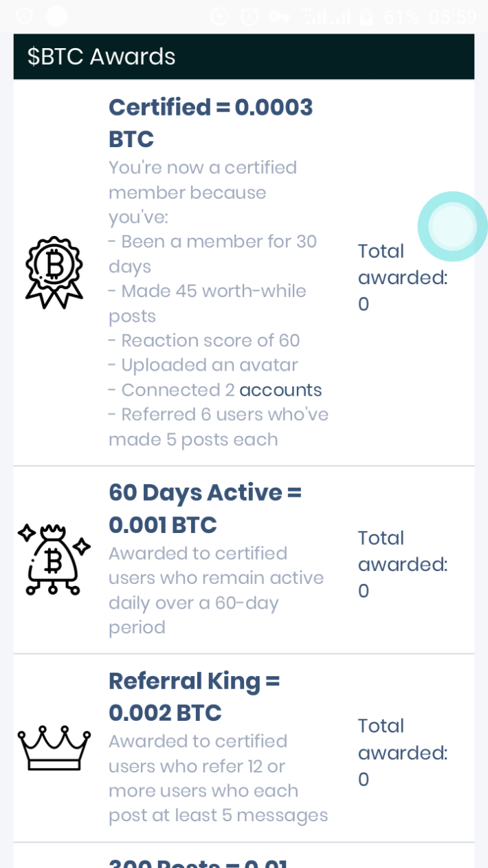Tap the round white icon beside shield

(x=57, y=16)
